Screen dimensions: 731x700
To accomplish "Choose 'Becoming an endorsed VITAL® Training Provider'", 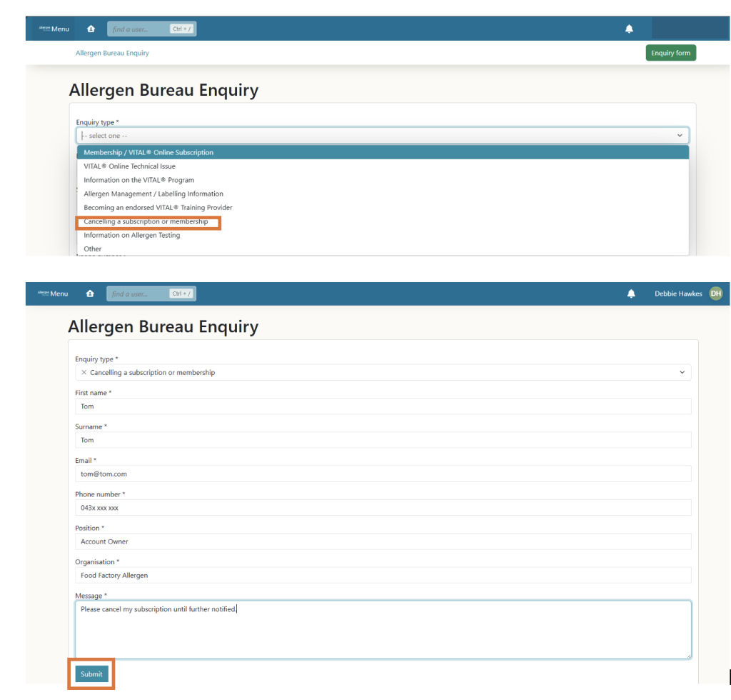I will coord(158,208).
